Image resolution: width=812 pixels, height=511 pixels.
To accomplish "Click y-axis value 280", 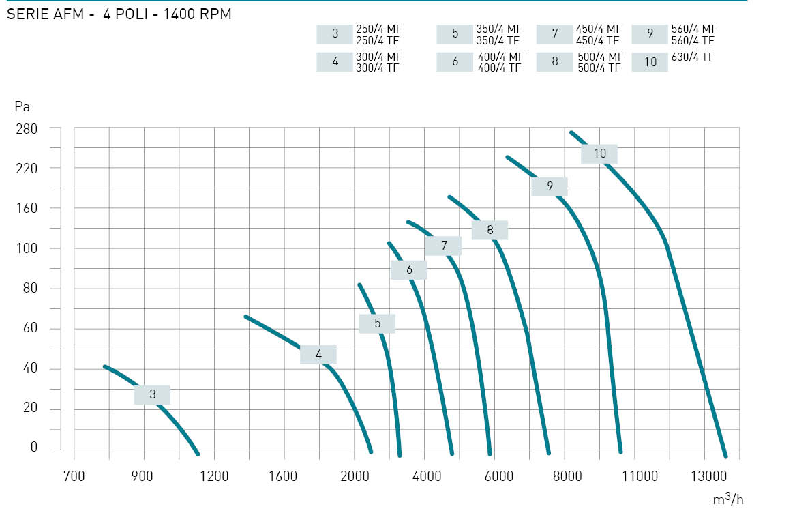I will [x=27, y=129].
